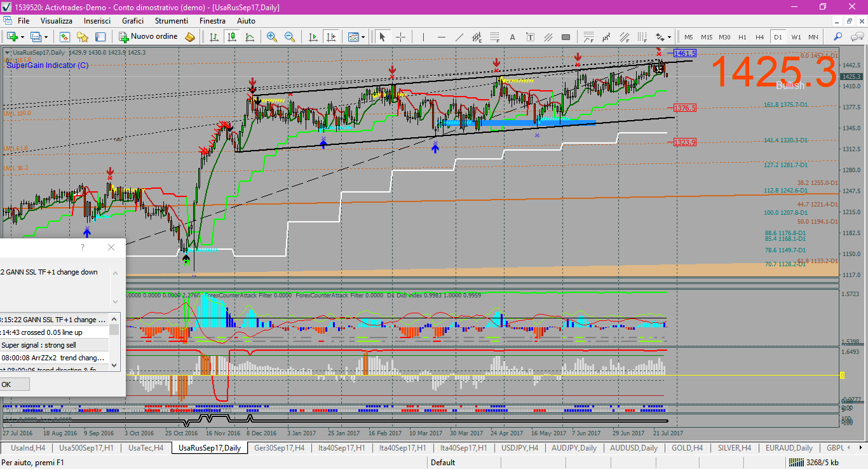Switch to MN timeframe
Image resolution: width=868 pixels, height=469 pixels.
[x=813, y=37]
